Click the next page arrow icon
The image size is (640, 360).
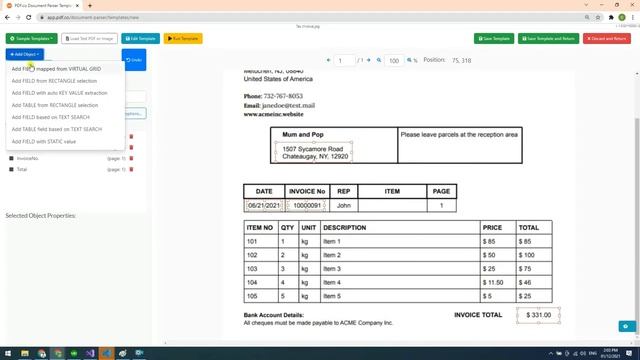369,60
